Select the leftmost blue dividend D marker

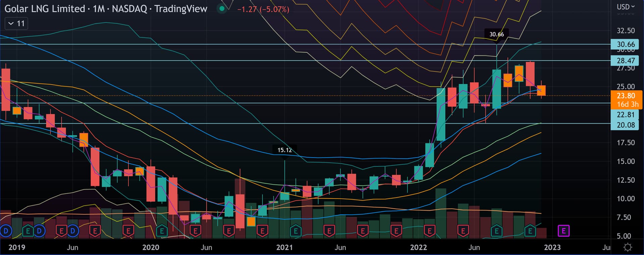pyautogui.click(x=6, y=231)
